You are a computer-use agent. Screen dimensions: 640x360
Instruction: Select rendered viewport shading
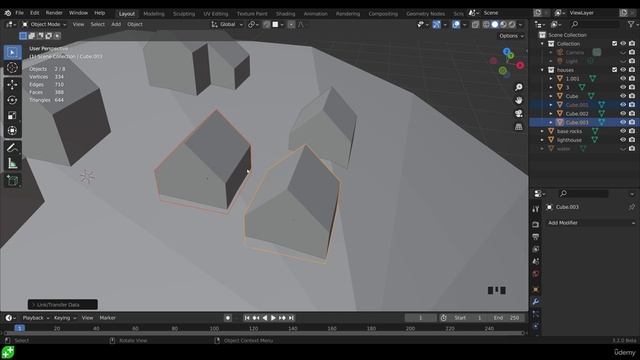coord(512,24)
